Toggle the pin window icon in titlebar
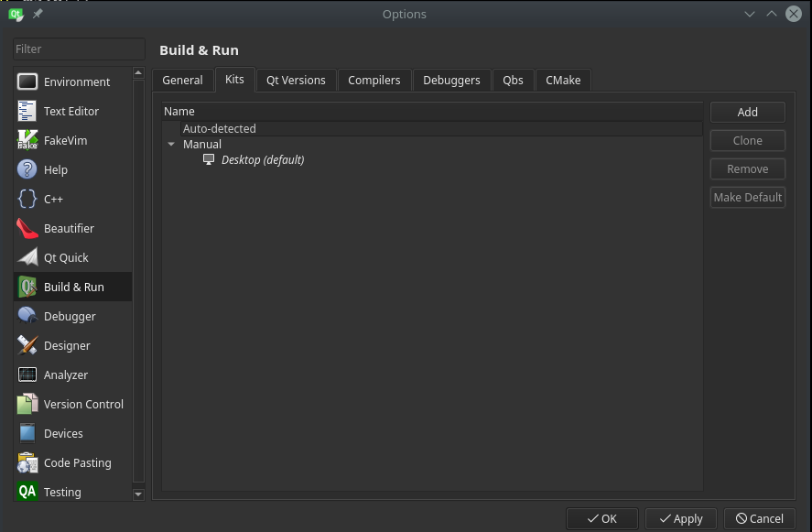Viewport: 812px width, 532px height. [x=38, y=15]
